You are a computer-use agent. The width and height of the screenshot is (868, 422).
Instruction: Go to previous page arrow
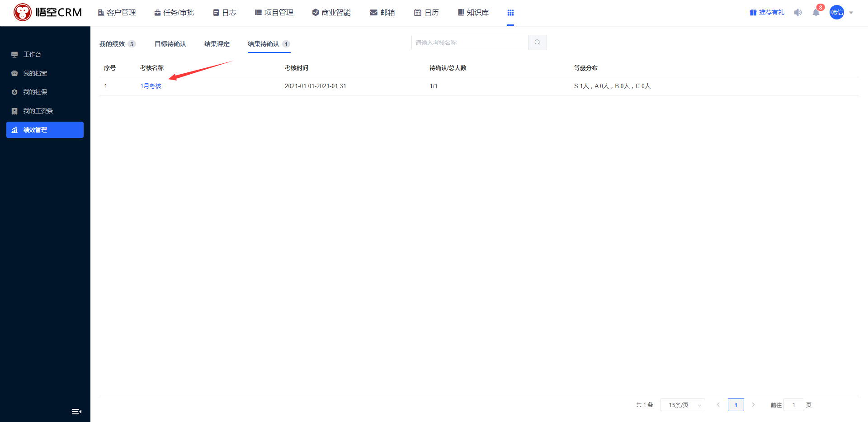tap(718, 405)
